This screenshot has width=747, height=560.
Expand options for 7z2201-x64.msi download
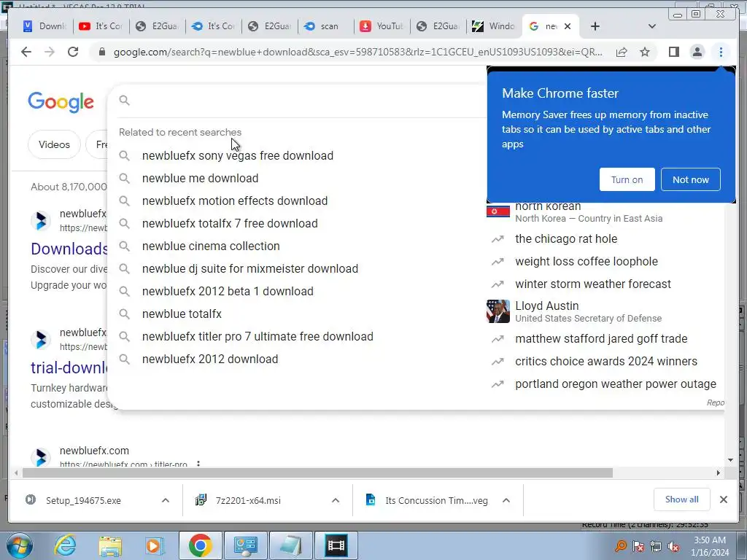point(336,500)
